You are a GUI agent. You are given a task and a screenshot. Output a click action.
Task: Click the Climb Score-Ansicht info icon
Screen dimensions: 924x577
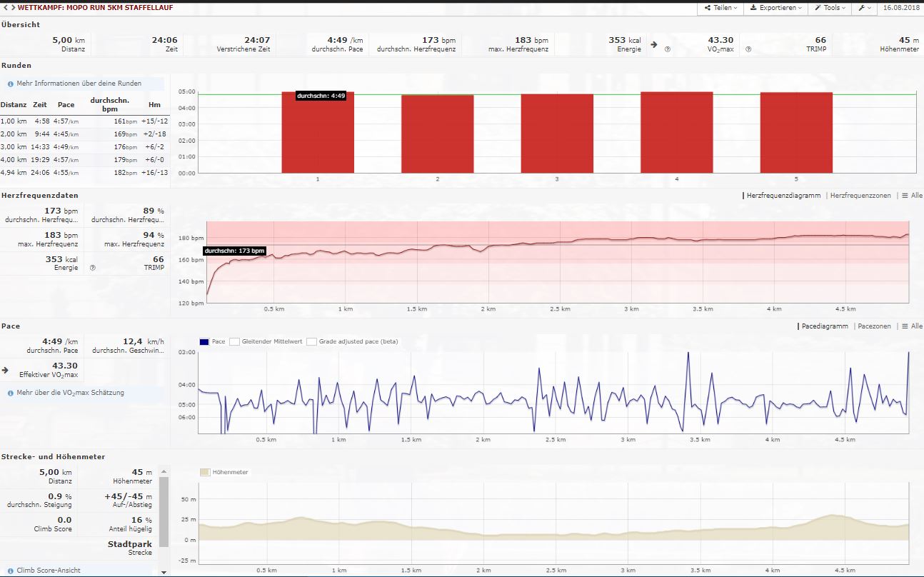click(x=11, y=571)
